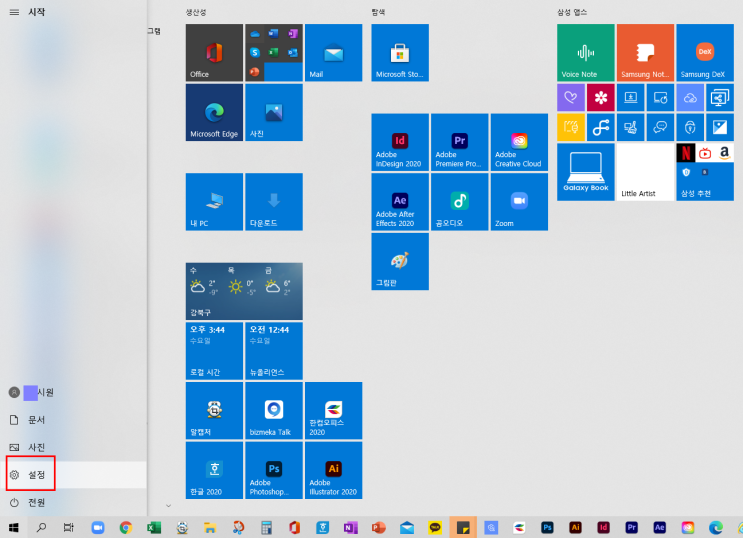
Task: Open the 뉴올리언스 clock tile
Action: tap(274, 351)
